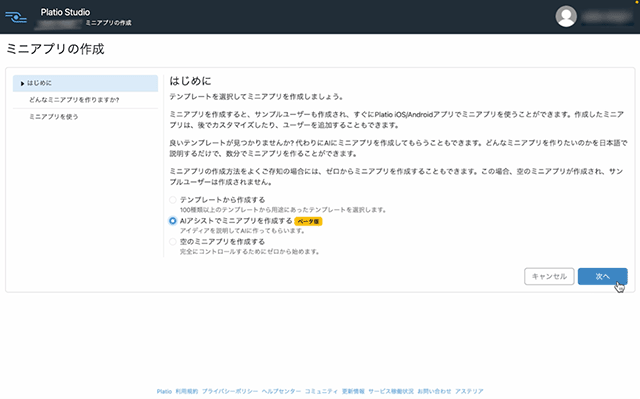Open the Platio footer link

tap(164, 391)
